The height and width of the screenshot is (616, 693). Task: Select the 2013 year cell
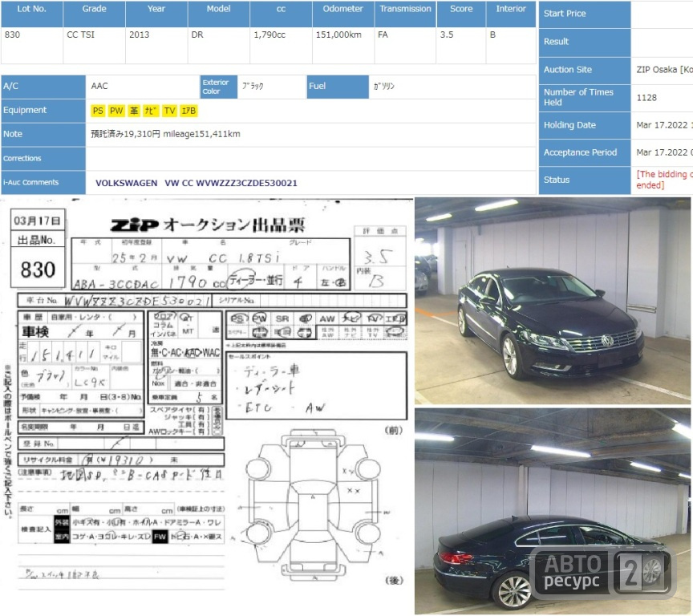[x=156, y=46]
